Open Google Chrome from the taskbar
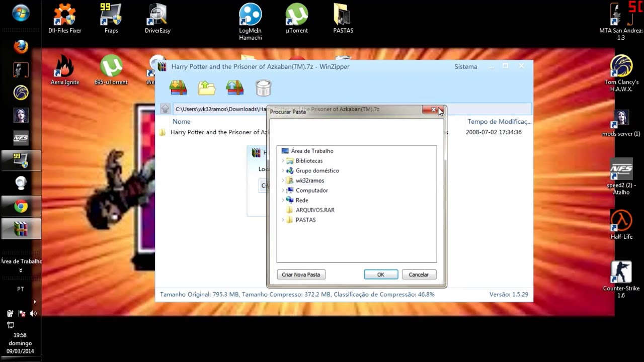Image resolution: width=644 pixels, height=362 pixels. [x=21, y=206]
